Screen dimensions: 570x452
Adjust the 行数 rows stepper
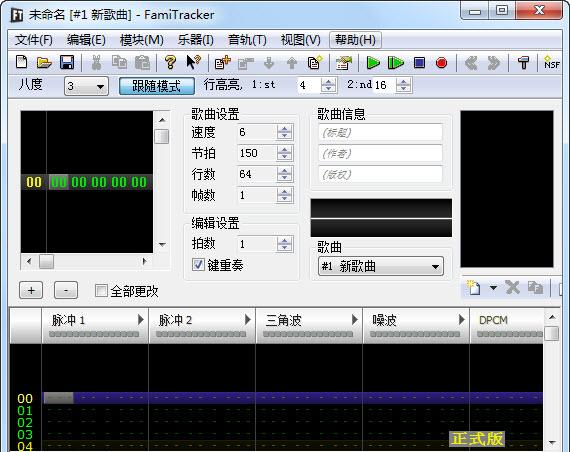pos(284,174)
